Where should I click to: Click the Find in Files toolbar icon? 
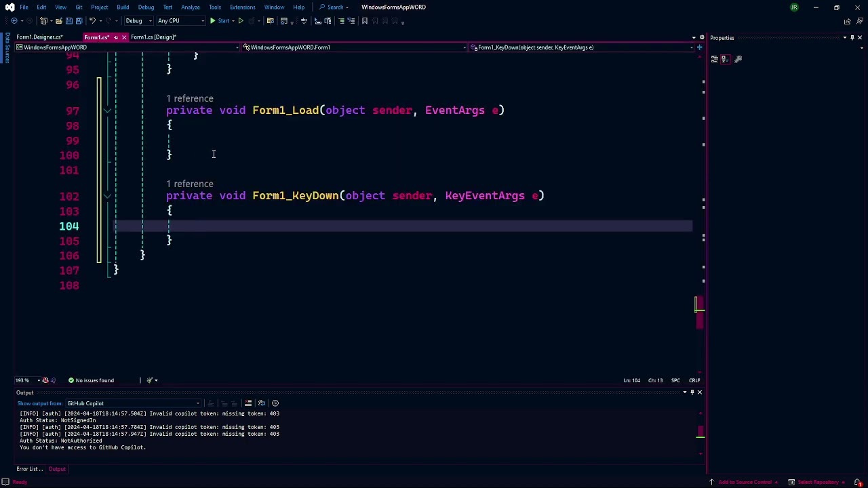(x=271, y=21)
